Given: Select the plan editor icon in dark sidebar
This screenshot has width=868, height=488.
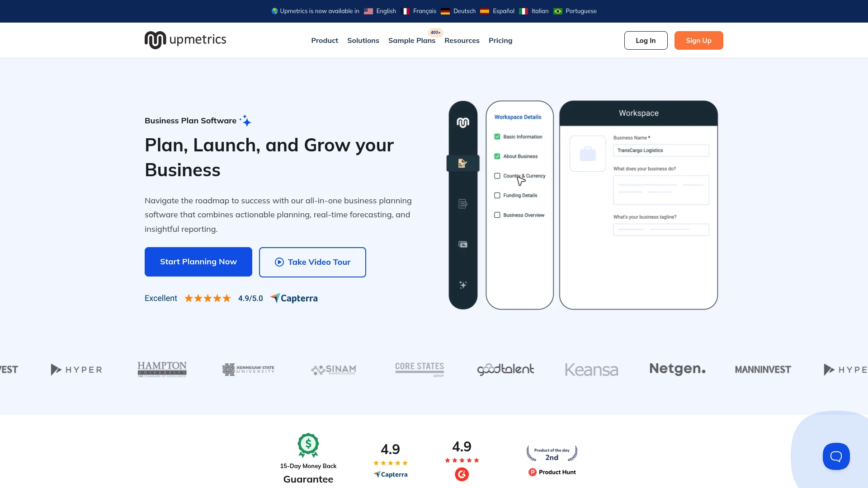Looking at the screenshot, I should point(463,163).
